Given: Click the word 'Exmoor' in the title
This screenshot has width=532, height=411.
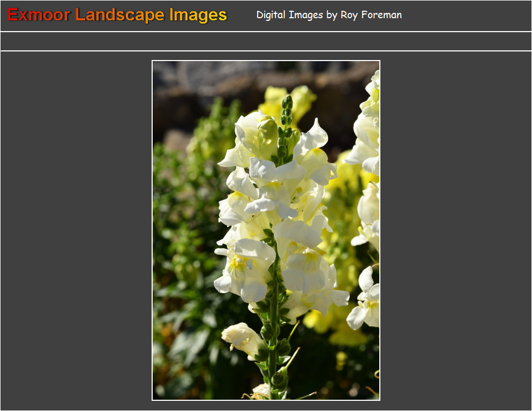Looking at the screenshot, I should pyautogui.click(x=39, y=15).
